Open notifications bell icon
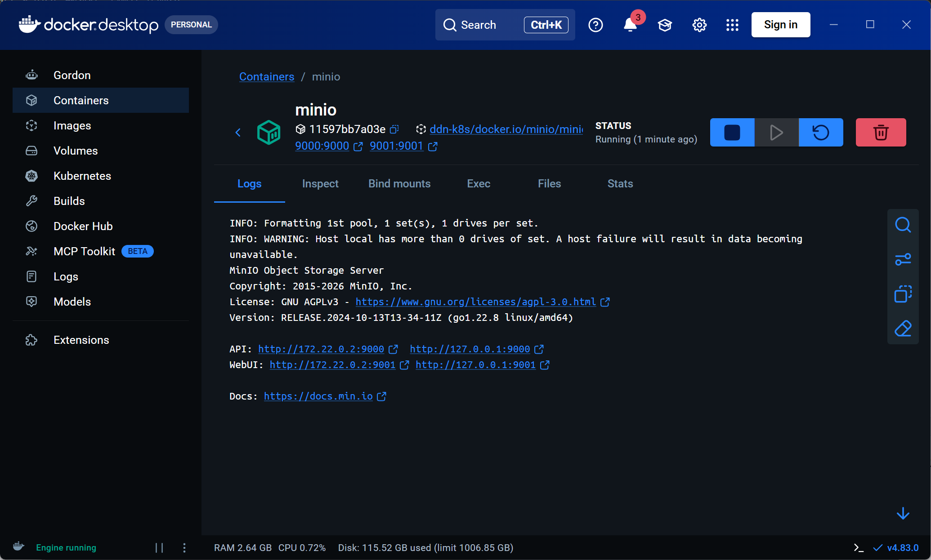The height and width of the screenshot is (560, 931). click(x=630, y=25)
